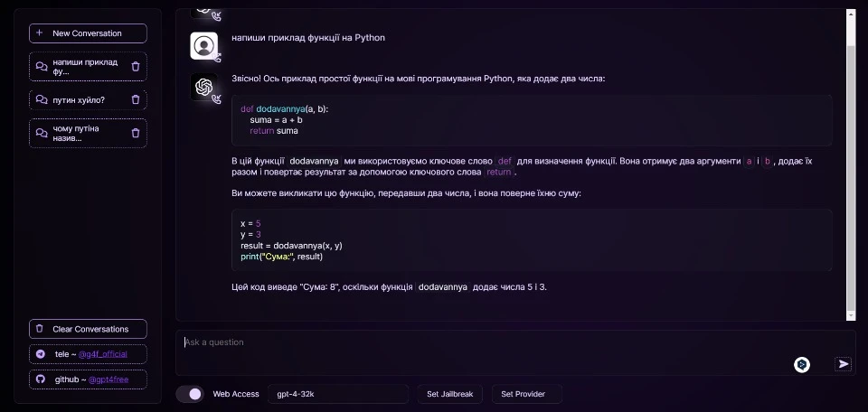
Task: Open the Set Jailbreak dropdown
Action: (x=449, y=394)
